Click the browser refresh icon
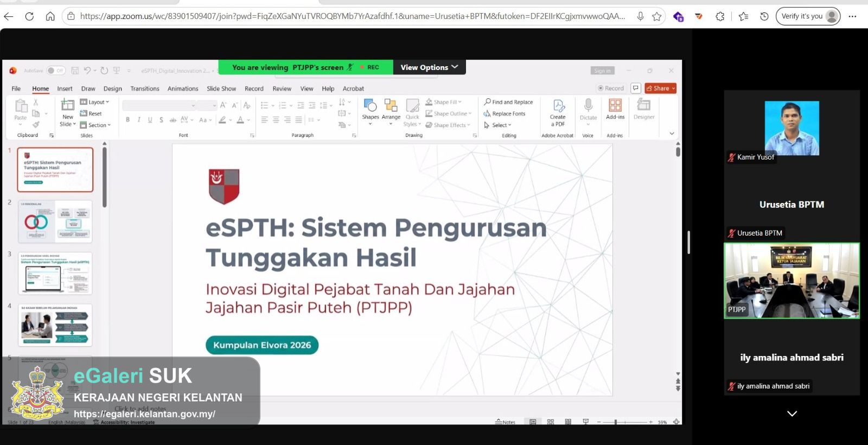The image size is (868, 445). (29, 16)
